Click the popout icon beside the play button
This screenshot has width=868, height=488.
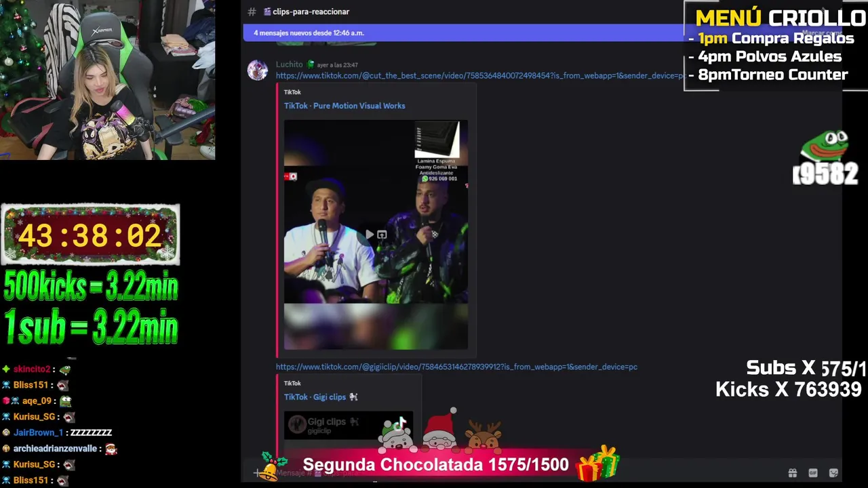(x=382, y=235)
